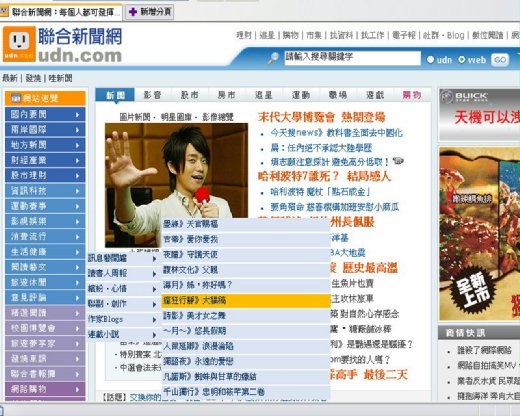520x416 pixels.
Task: Open the 連載小說 submenu entry
Action: click(x=123, y=334)
